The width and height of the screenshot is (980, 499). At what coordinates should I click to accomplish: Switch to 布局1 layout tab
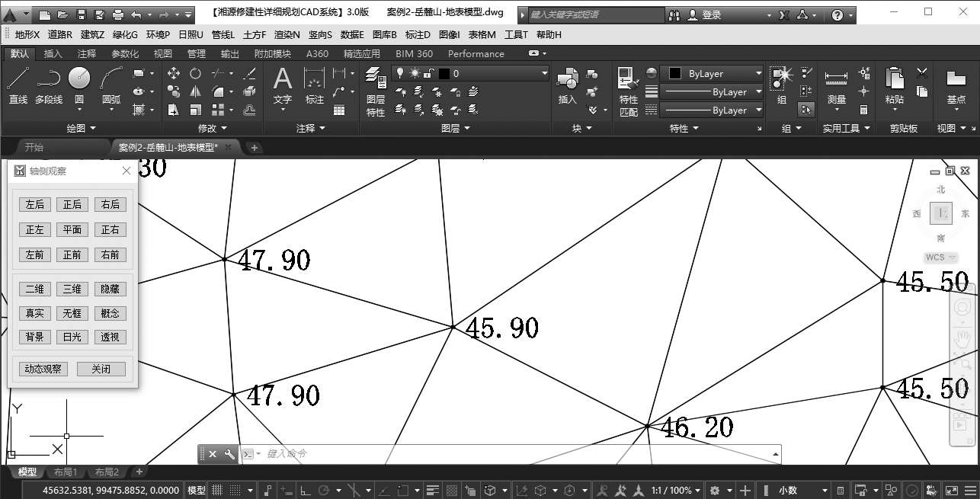pyautogui.click(x=65, y=472)
